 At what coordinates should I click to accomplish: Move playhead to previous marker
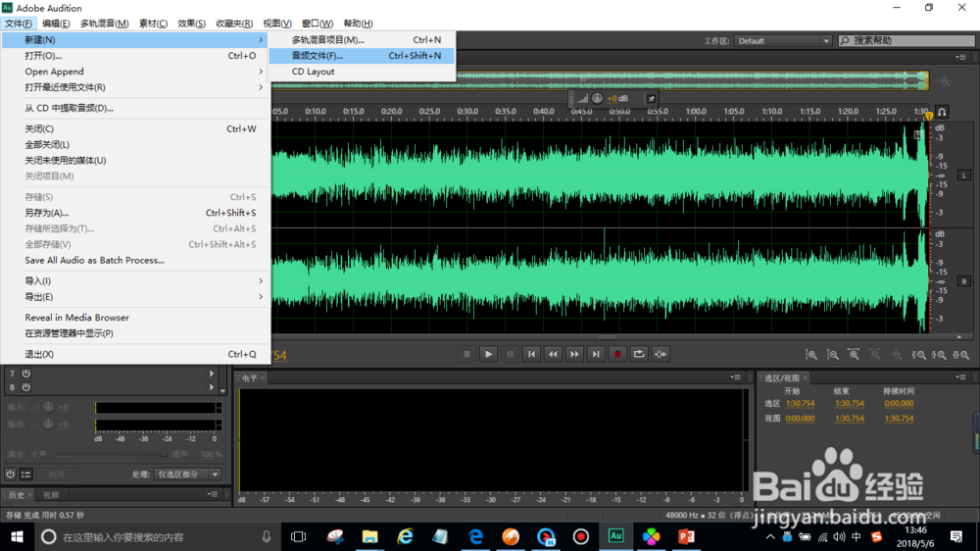[531, 354]
